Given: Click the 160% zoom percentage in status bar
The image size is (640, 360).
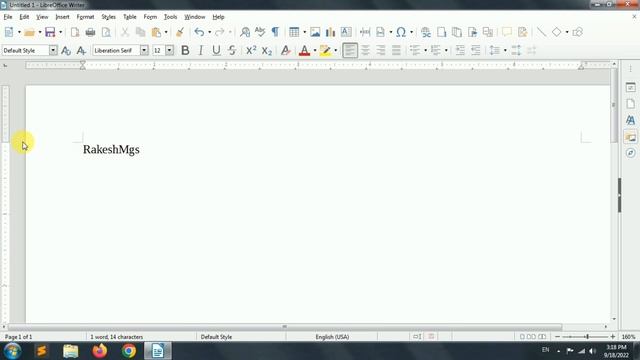Looking at the screenshot, I should point(628,337).
